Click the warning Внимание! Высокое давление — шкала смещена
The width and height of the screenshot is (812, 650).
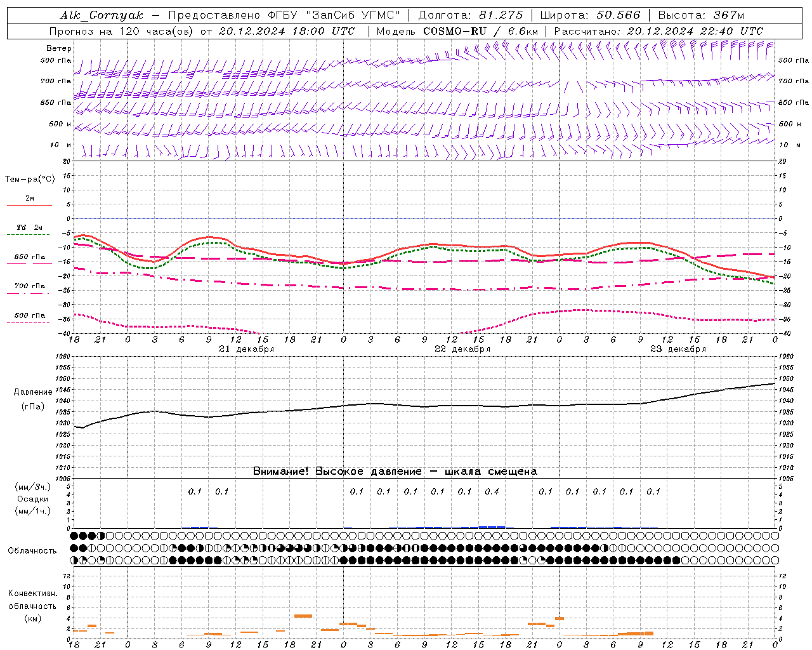[x=395, y=472]
